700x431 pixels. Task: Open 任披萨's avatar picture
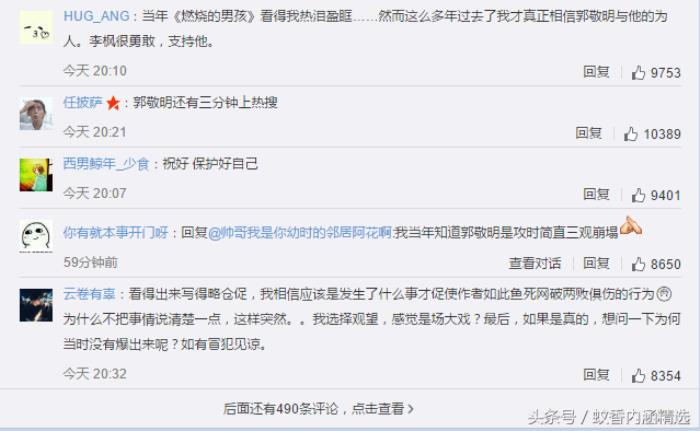(x=36, y=114)
